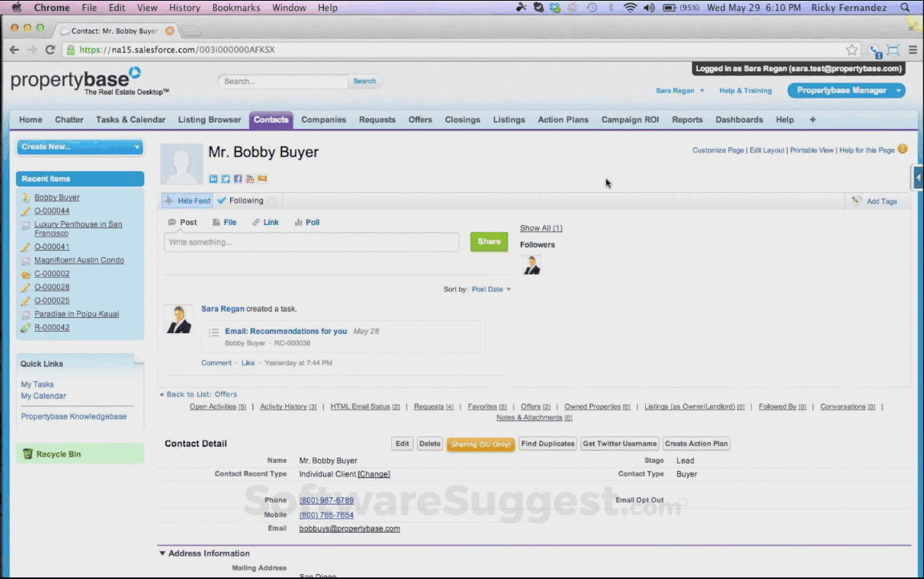
Task: Click the Link icon to share a link
Action: 265,222
